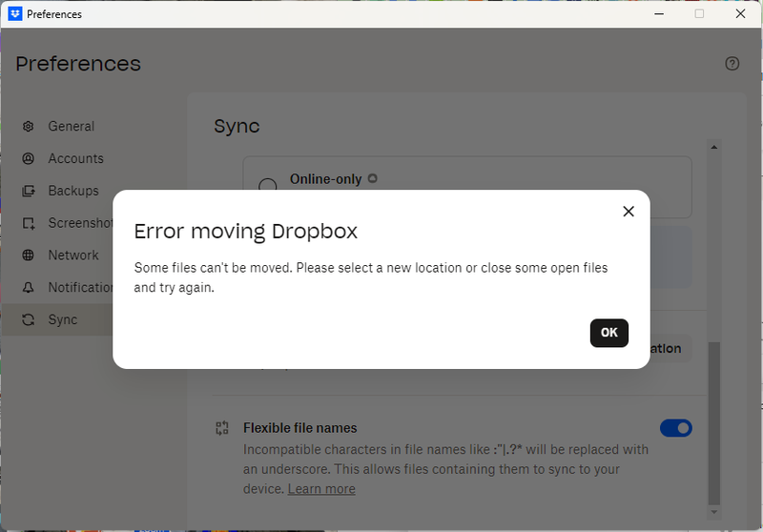Click the Sync panel scrollbar thumb
The height and width of the screenshot is (532, 763).
click(713, 423)
